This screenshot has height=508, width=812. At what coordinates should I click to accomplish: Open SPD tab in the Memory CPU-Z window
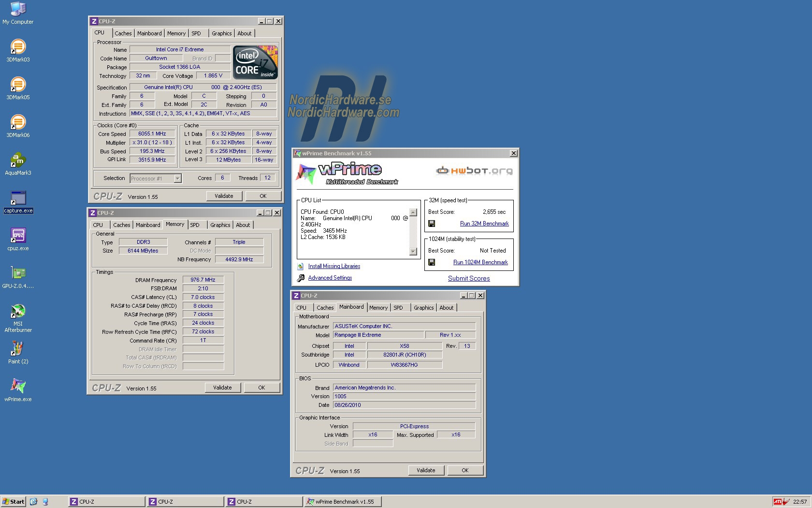point(195,225)
